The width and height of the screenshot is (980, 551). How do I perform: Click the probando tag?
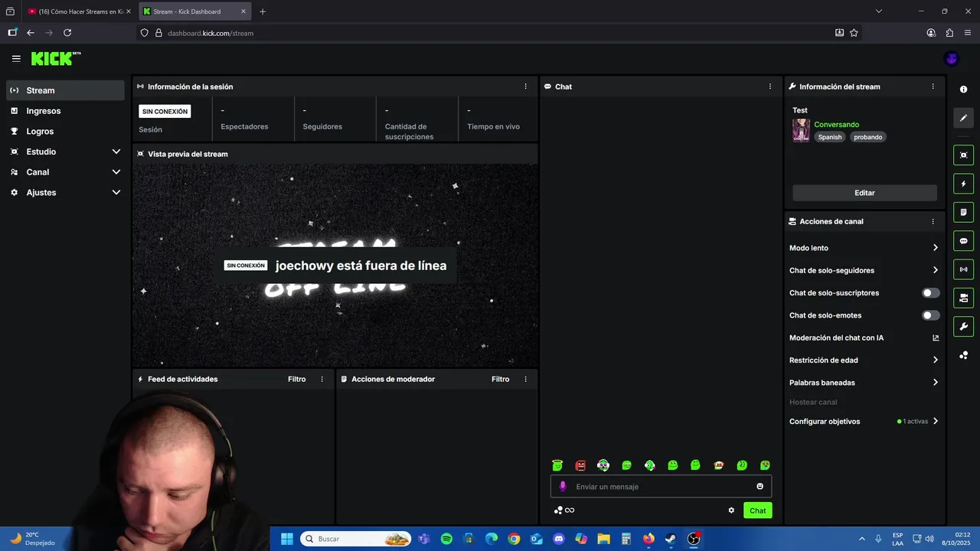(x=868, y=137)
